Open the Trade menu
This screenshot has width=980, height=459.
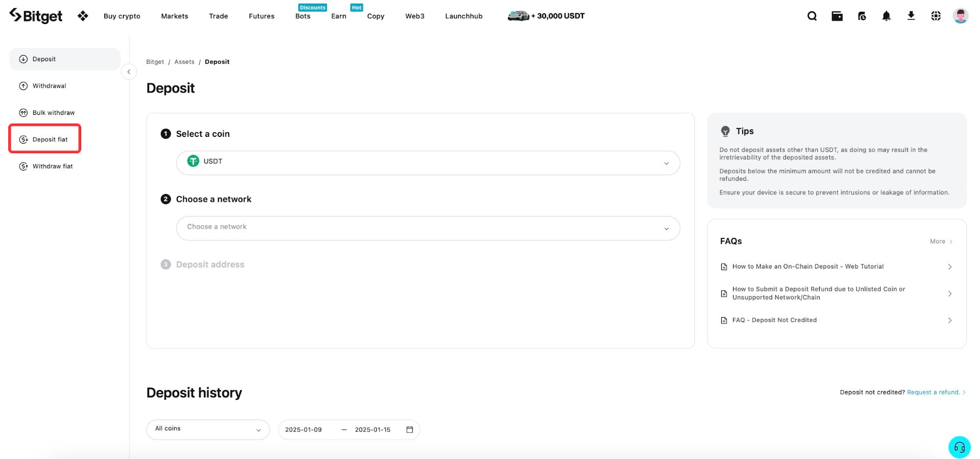[x=218, y=16]
